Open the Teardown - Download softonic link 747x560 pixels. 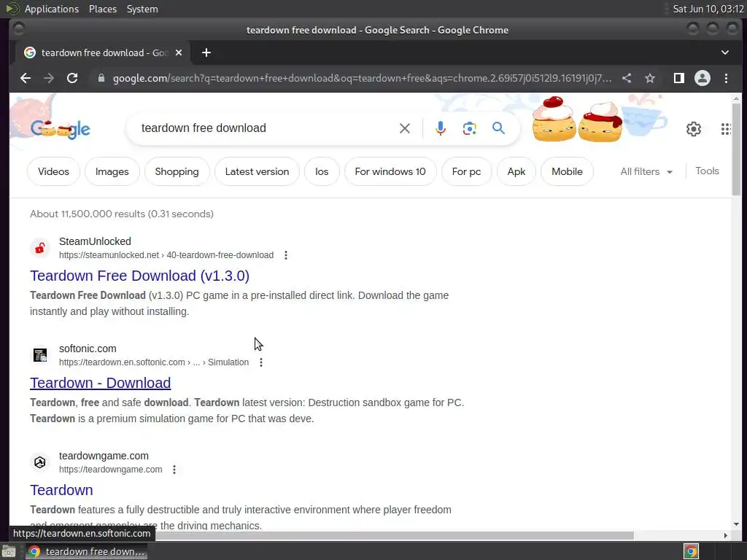coord(100,383)
